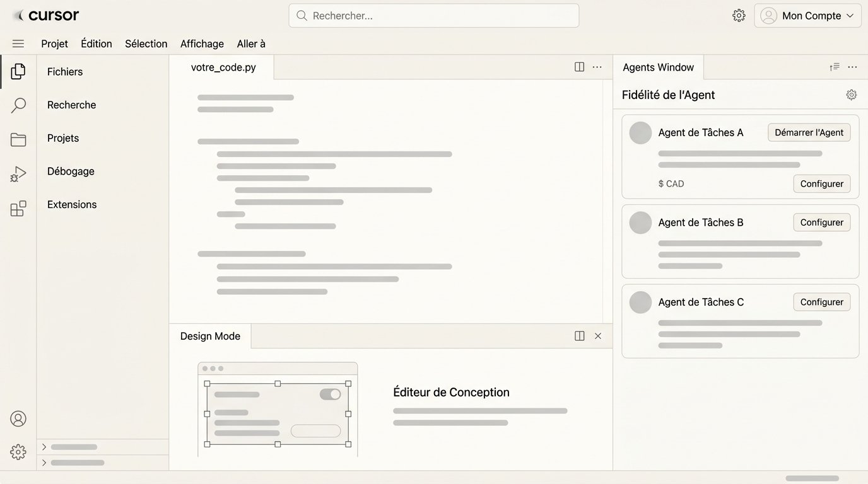The width and height of the screenshot is (868, 484).
Task: Open Agents Window more options ellipsis
Action: 852,67
